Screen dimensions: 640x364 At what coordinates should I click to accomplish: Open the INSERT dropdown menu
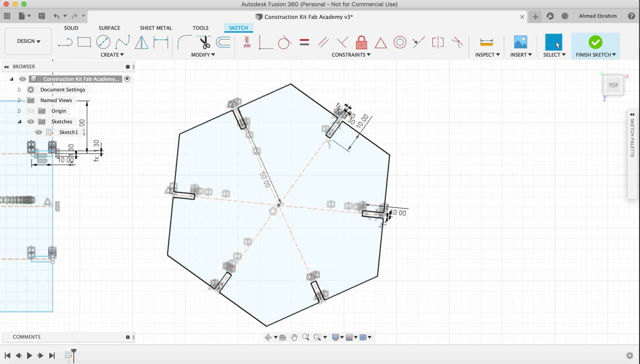click(x=521, y=55)
